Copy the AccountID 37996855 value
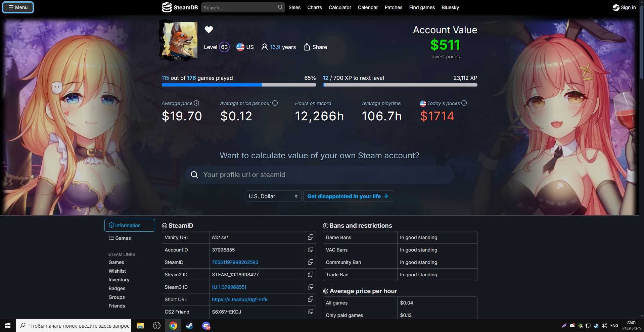The image size is (644, 332). click(x=311, y=250)
